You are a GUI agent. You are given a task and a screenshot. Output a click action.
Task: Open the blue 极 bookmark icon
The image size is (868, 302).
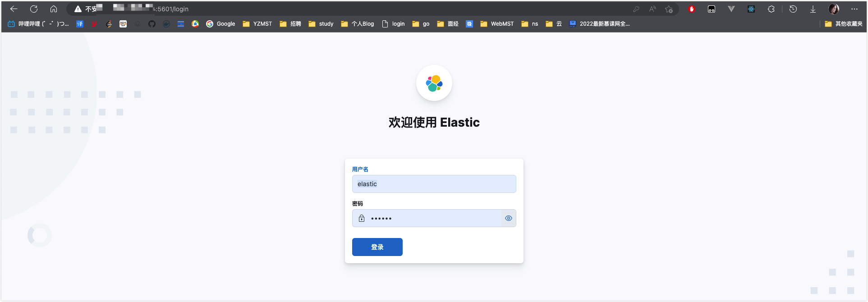[469, 24]
